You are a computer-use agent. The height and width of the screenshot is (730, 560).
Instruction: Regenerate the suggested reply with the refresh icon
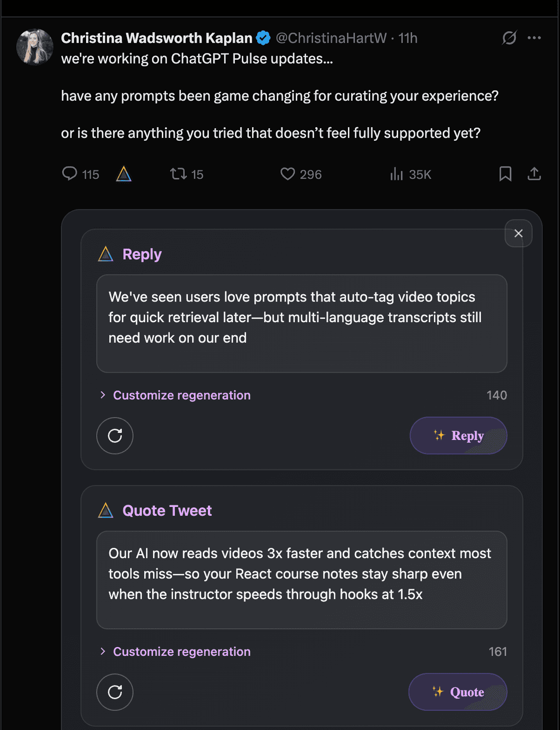point(115,436)
